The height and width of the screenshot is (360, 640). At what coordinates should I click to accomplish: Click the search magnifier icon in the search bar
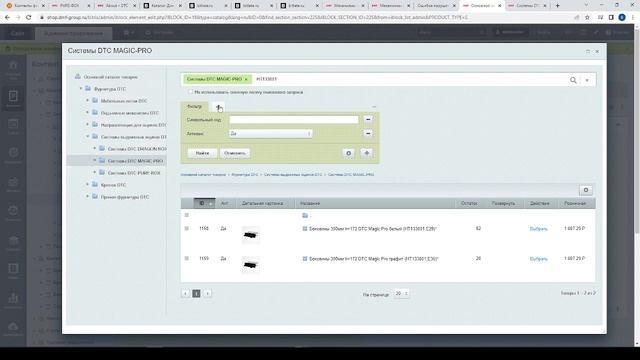point(573,80)
